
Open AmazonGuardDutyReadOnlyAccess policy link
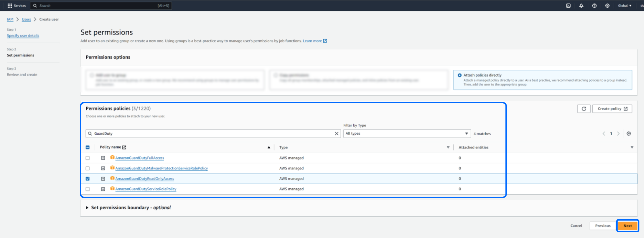tap(145, 179)
